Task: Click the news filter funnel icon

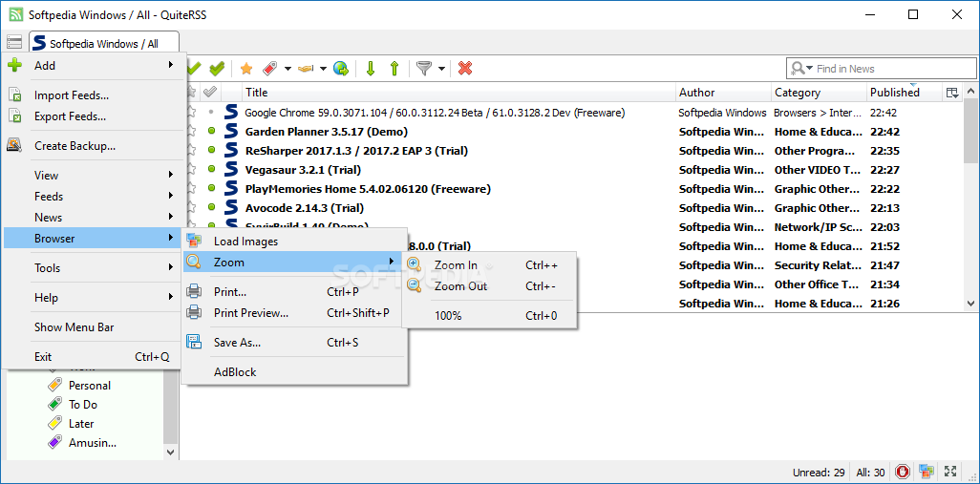Action: (424, 69)
